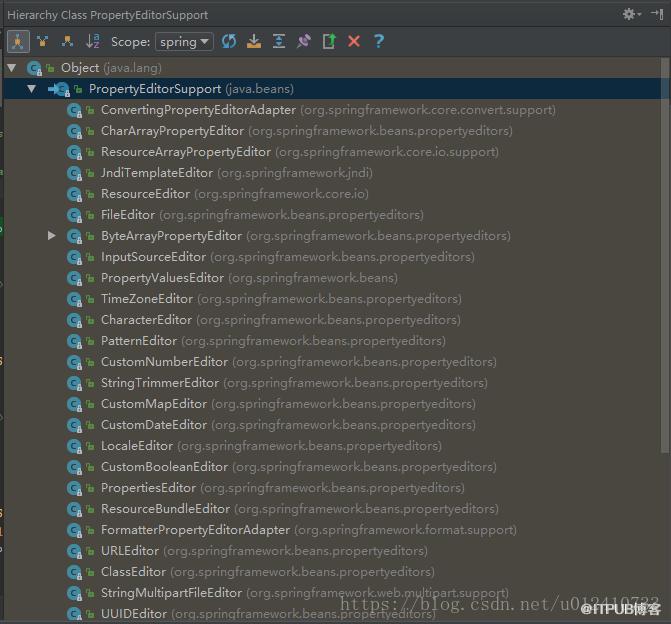Screen dimensions: 671x624
Task: Select URLEditor in the tree
Action: click(x=130, y=550)
